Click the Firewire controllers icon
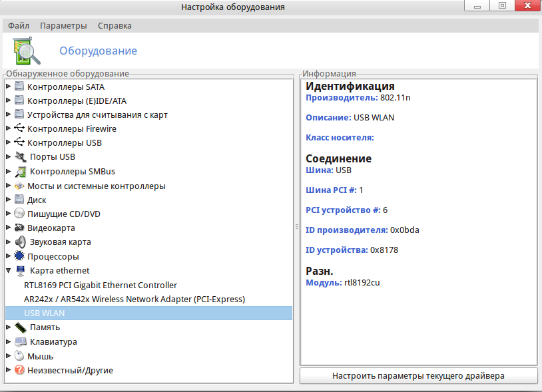 [x=19, y=128]
